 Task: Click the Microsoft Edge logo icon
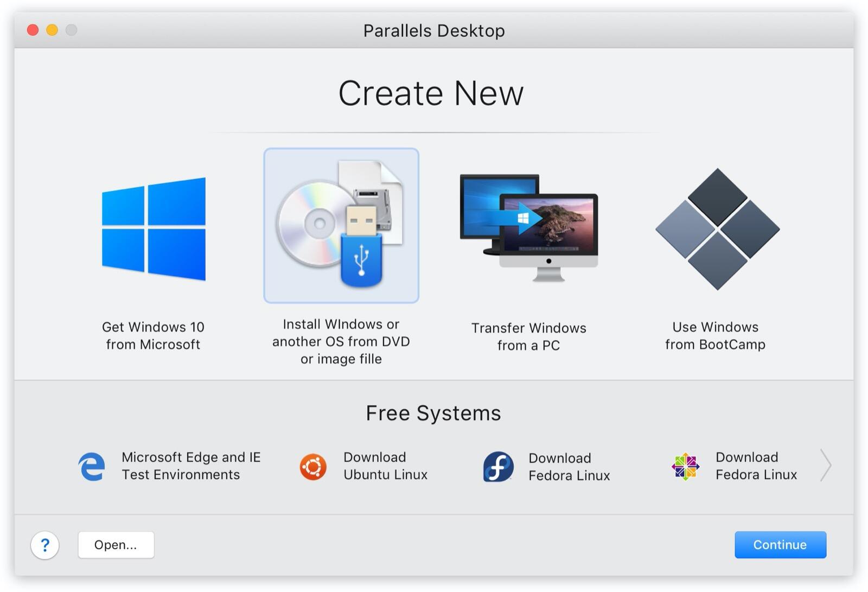(x=92, y=466)
